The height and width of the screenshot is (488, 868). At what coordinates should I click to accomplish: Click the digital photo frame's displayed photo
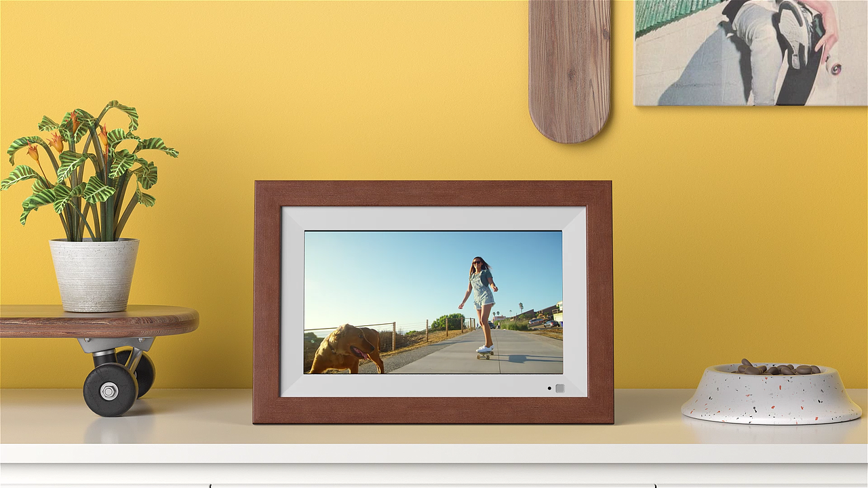pos(433,302)
